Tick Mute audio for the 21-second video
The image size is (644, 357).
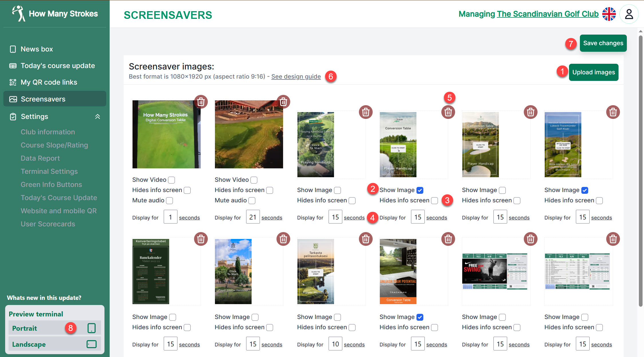pos(252,201)
